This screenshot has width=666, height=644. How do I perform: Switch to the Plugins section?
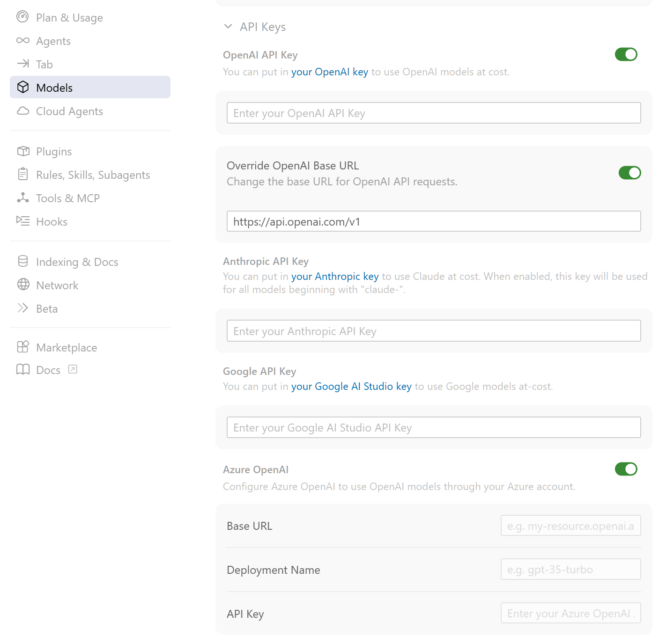[90, 151]
